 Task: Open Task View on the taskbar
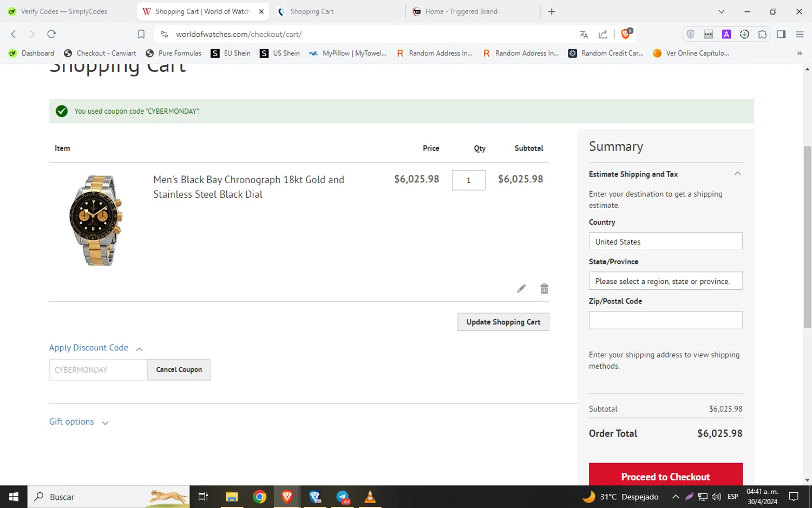203,497
